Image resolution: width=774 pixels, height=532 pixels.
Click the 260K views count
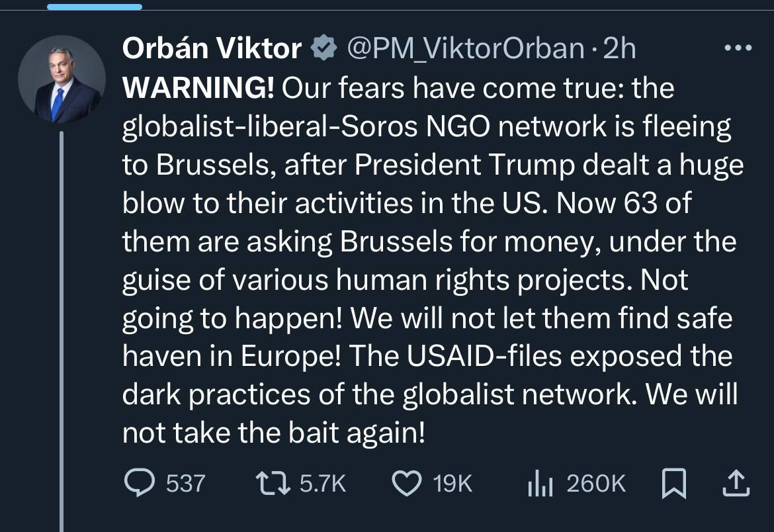(x=596, y=484)
